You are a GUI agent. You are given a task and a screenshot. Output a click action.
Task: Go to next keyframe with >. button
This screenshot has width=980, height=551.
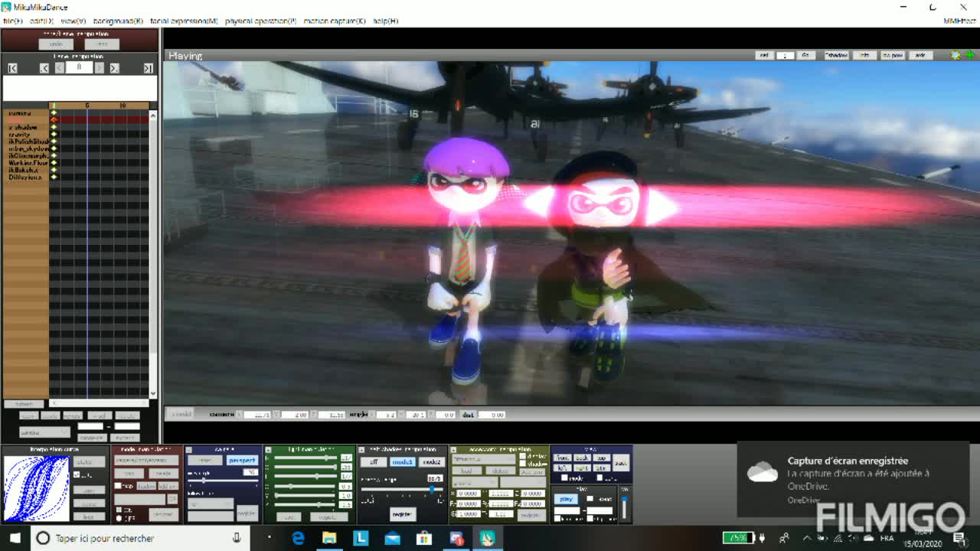click(x=114, y=68)
